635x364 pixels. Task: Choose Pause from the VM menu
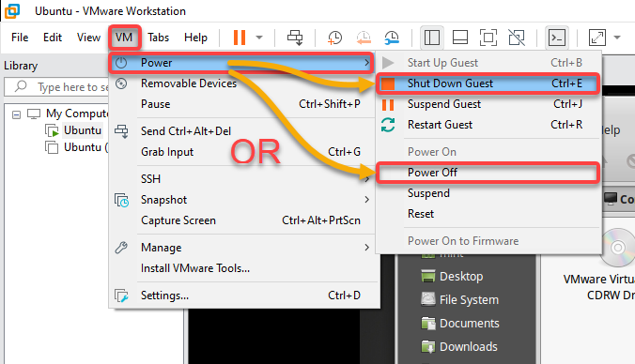241,104
